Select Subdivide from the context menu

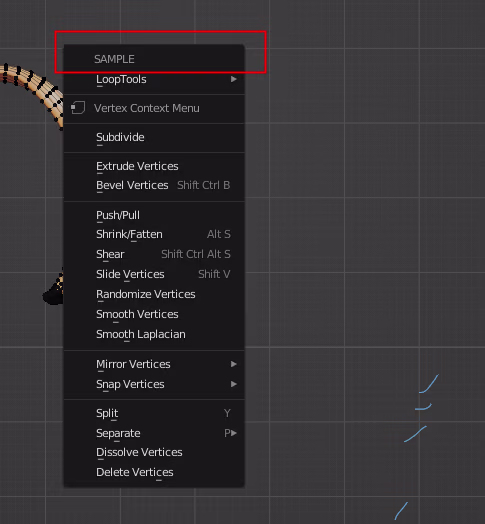[154, 137]
